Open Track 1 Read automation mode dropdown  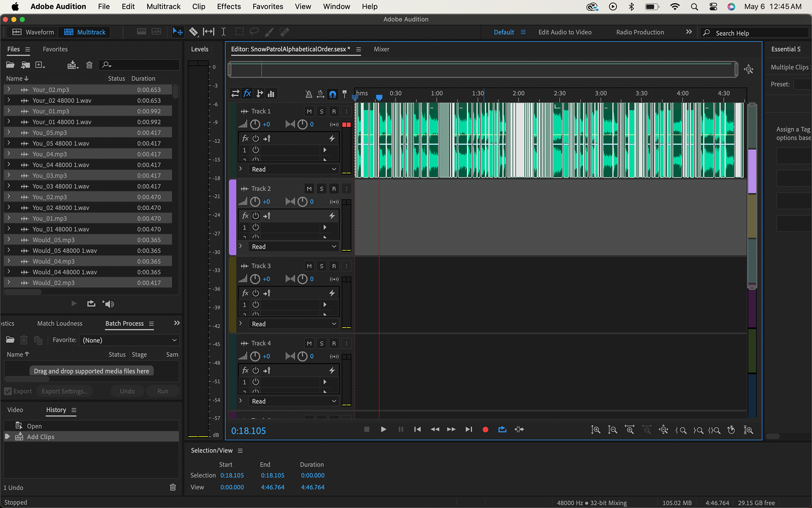coord(294,169)
